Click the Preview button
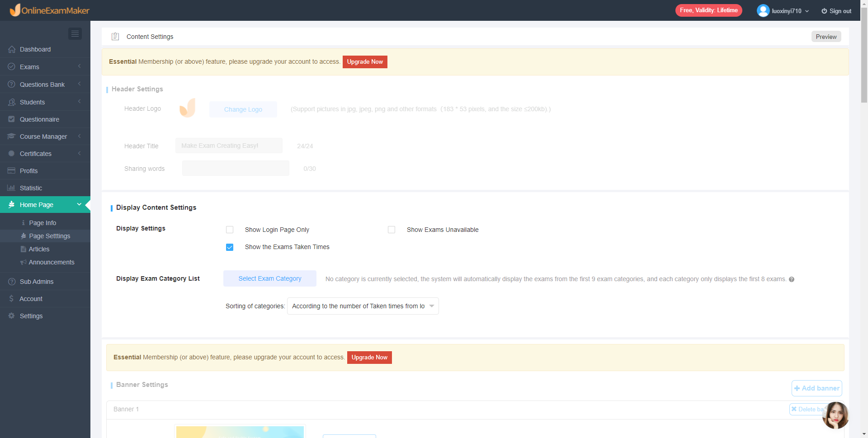The height and width of the screenshot is (438, 868). pos(826,37)
